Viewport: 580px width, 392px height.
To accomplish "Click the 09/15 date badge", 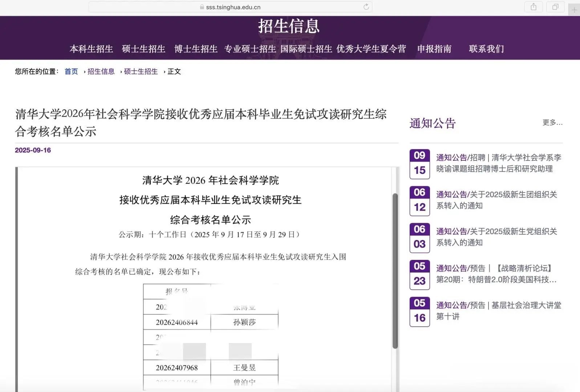I will tap(419, 164).
